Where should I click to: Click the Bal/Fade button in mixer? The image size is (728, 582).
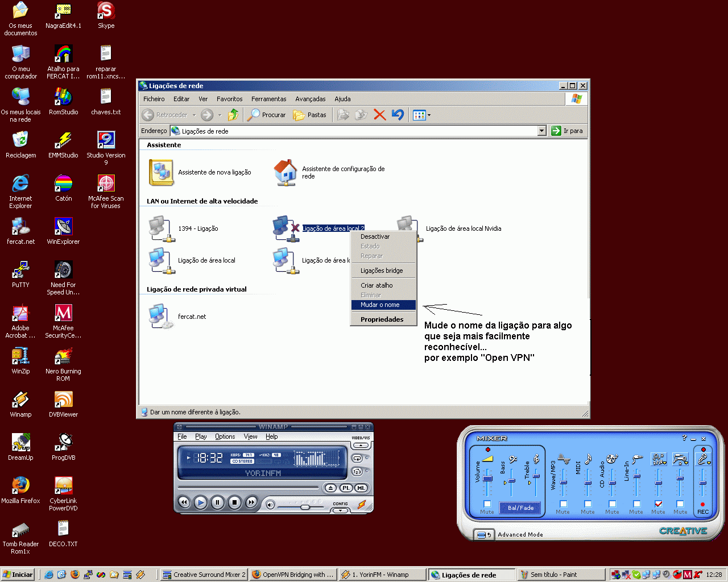point(520,508)
